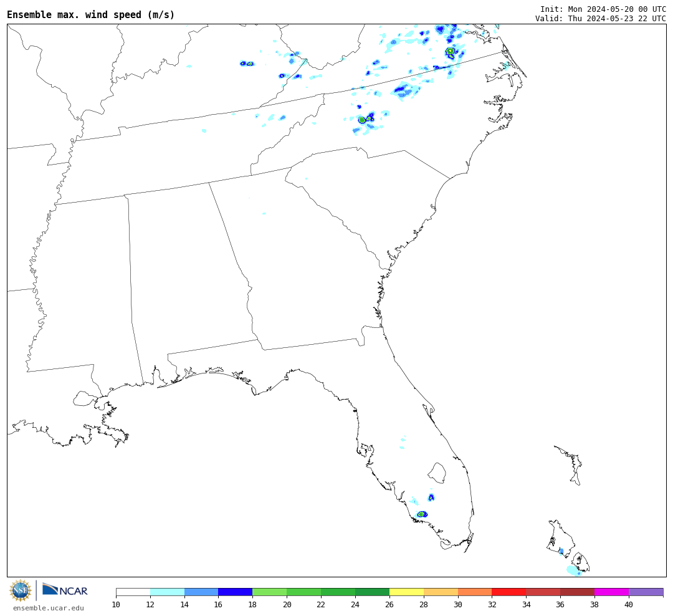Select the green 20-22 colorbar segment
Screen dimensions: 673x616
coord(304,592)
